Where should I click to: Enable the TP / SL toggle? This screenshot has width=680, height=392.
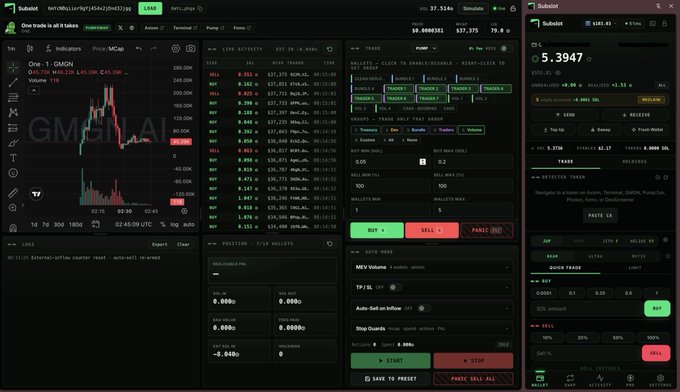tap(394, 287)
